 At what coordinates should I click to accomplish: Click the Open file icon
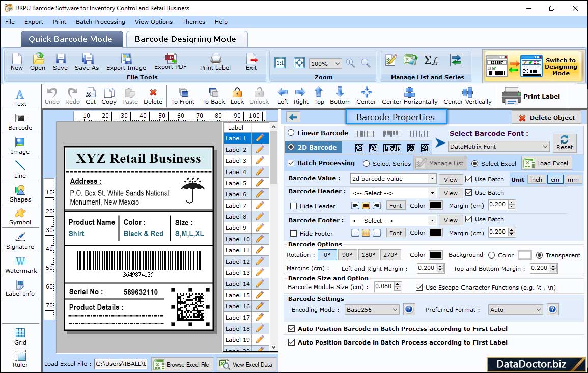click(38, 62)
